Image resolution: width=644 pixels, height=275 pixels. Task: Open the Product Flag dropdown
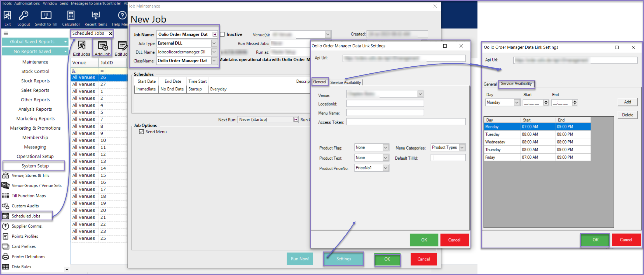pyautogui.click(x=385, y=148)
